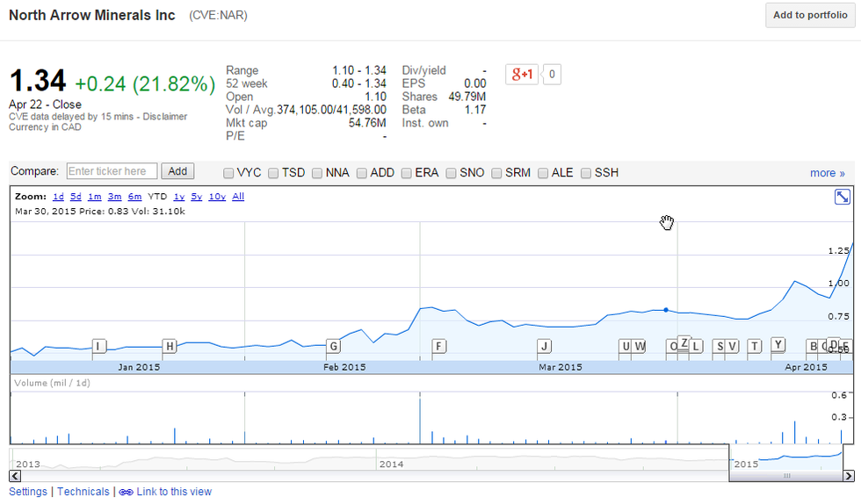Switch chart zoom to 5y
The image size is (861, 504).
197,197
